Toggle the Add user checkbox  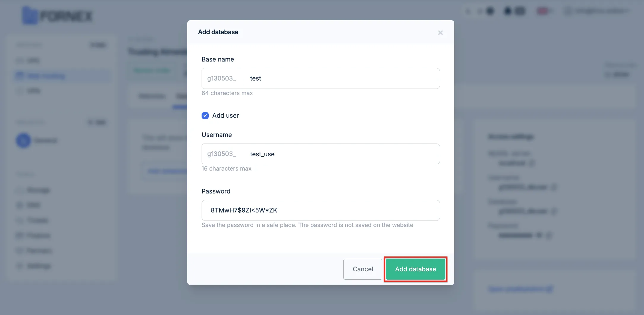pyautogui.click(x=205, y=116)
